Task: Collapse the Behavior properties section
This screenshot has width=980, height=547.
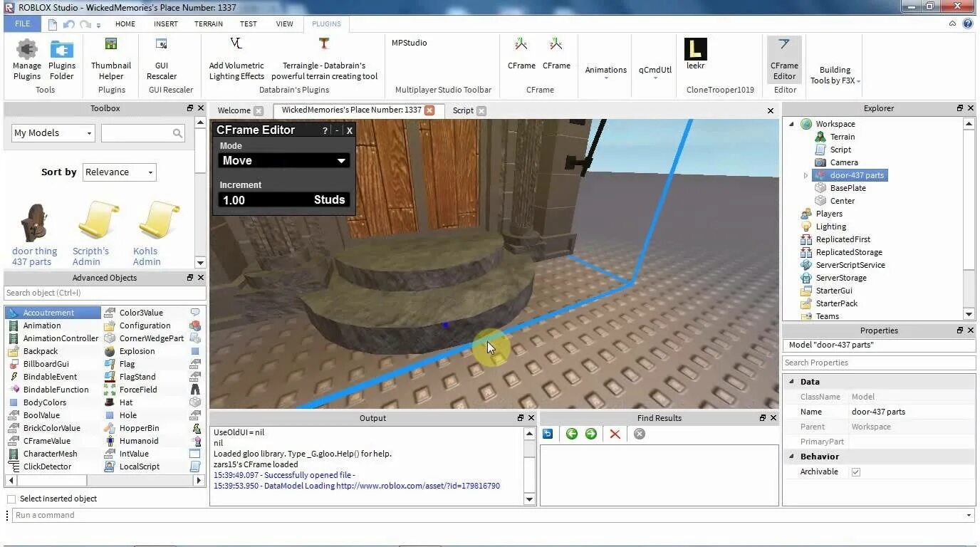Action: (x=791, y=457)
